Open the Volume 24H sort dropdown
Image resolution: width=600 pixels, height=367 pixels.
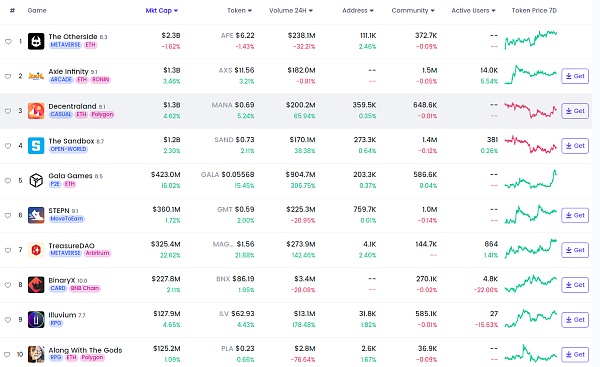(291, 11)
